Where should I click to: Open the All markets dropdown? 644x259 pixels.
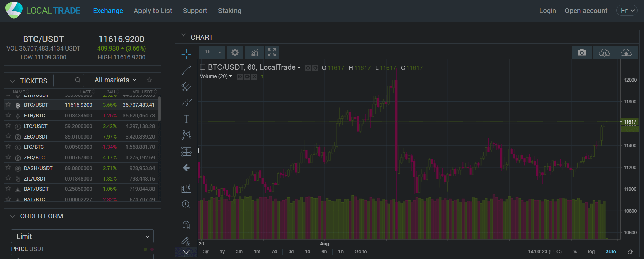tap(116, 80)
